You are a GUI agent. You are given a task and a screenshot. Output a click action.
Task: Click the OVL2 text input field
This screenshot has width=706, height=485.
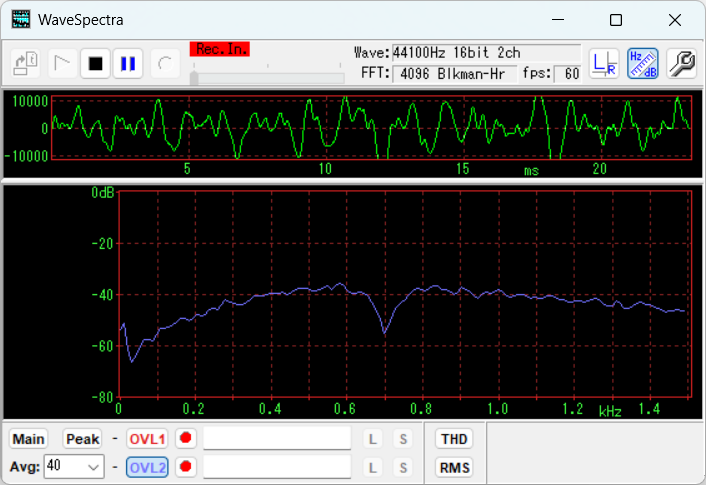click(x=277, y=467)
